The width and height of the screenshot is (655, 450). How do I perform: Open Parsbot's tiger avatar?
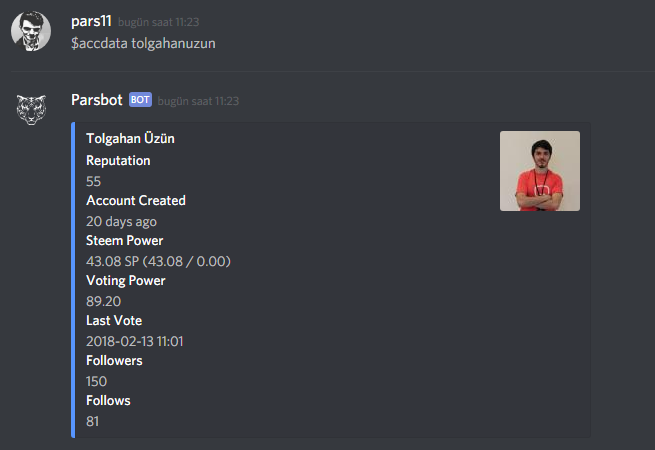pos(31,110)
